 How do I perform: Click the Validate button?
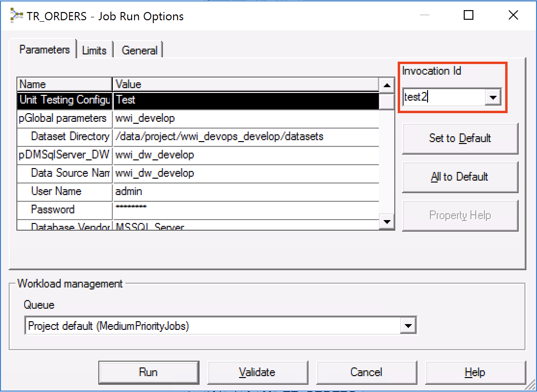coord(257,372)
